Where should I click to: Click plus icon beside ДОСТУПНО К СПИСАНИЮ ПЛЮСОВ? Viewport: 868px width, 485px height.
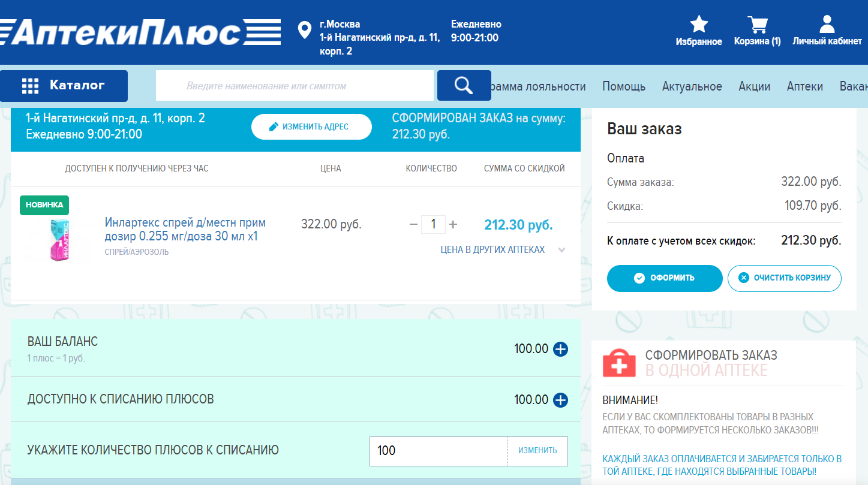pyautogui.click(x=560, y=400)
